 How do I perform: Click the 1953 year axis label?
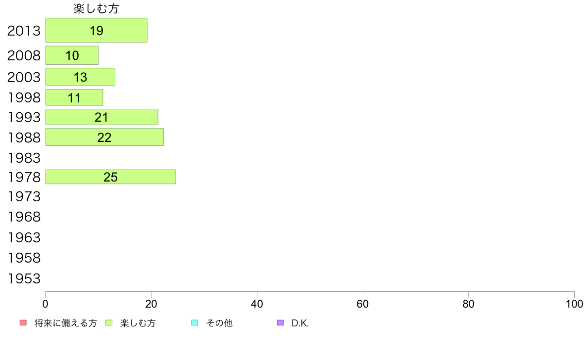pyautogui.click(x=24, y=278)
